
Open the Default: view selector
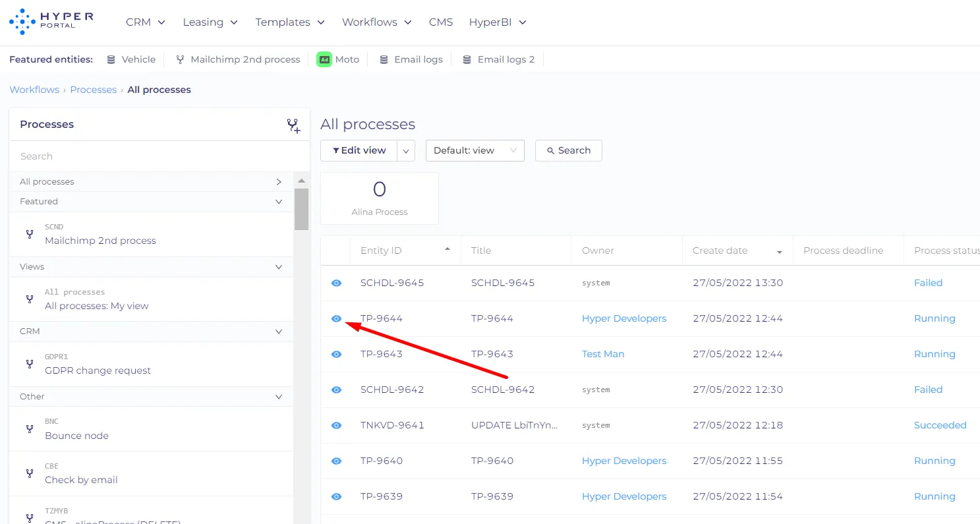coord(475,150)
